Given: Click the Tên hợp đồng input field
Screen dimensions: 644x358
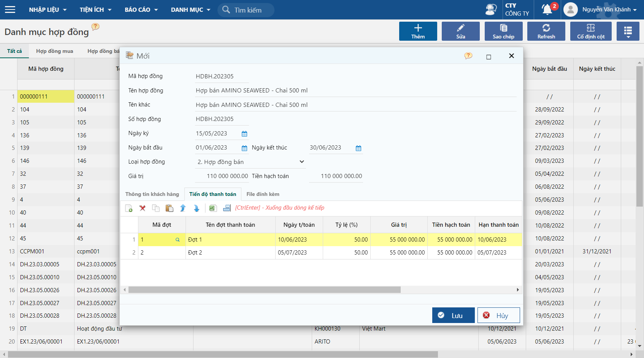Looking at the screenshot, I should (356, 91).
